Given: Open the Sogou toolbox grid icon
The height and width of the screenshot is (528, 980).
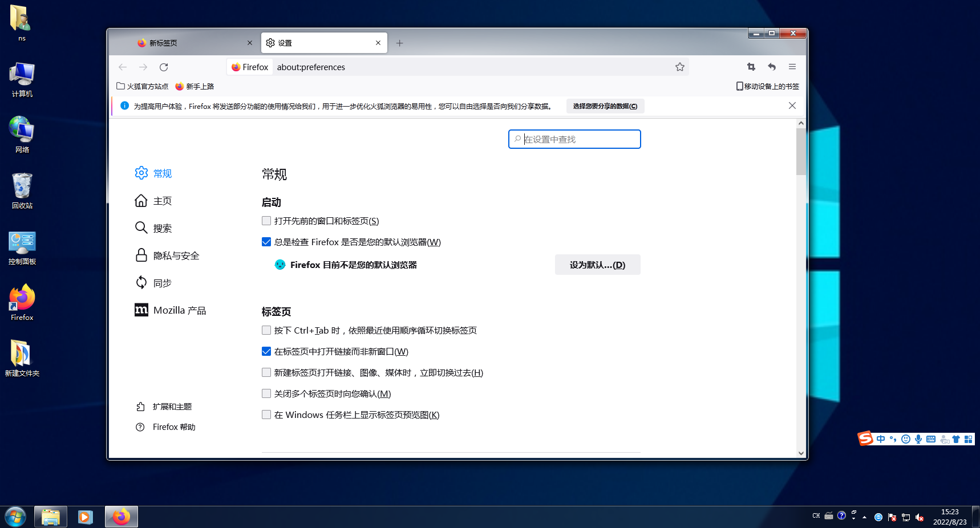Looking at the screenshot, I should point(968,439).
